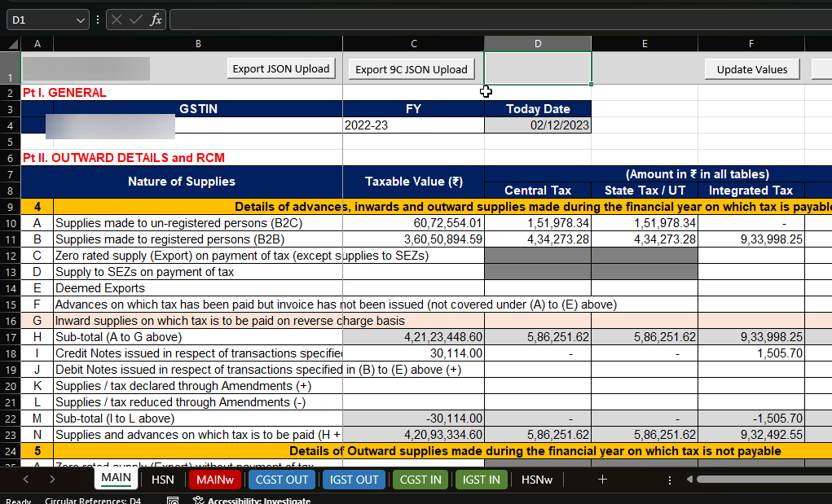The image size is (832, 504).
Task: Click the next sheet navigation arrow
Action: [52, 480]
